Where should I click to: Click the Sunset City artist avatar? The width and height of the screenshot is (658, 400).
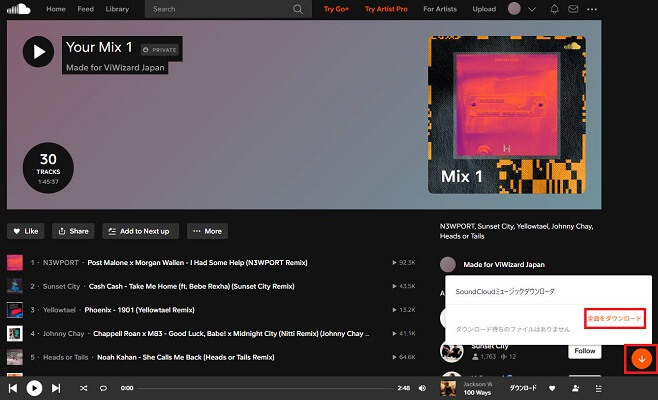[x=452, y=351]
